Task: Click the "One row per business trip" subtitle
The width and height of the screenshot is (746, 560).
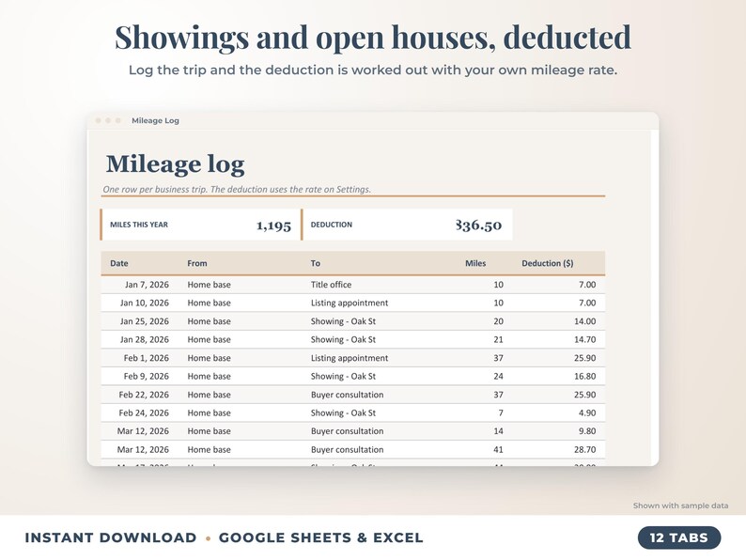Action: (237, 190)
